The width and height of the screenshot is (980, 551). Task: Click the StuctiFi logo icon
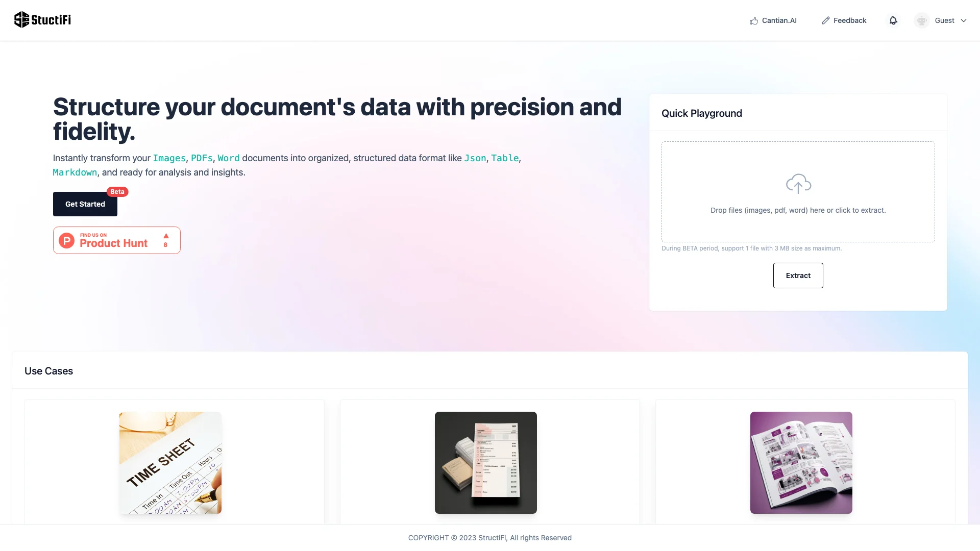(21, 20)
